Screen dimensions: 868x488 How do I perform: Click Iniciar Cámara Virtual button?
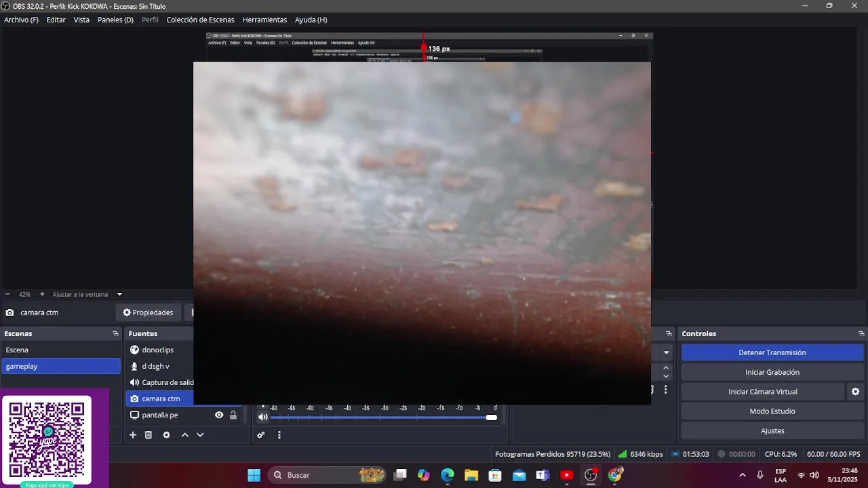click(x=763, y=392)
